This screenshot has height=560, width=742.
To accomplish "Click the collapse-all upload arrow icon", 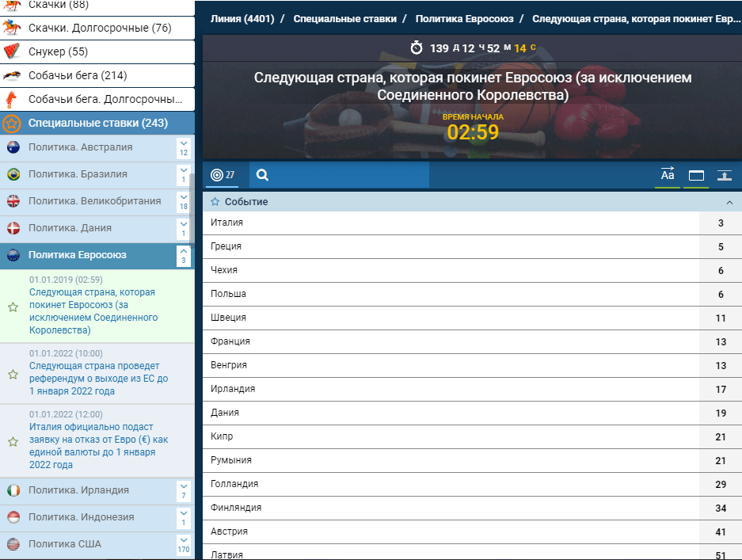I will pos(725,176).
